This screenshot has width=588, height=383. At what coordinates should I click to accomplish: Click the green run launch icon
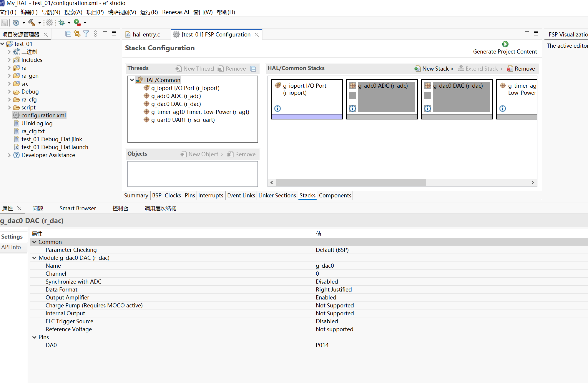(x=77, y=23)
